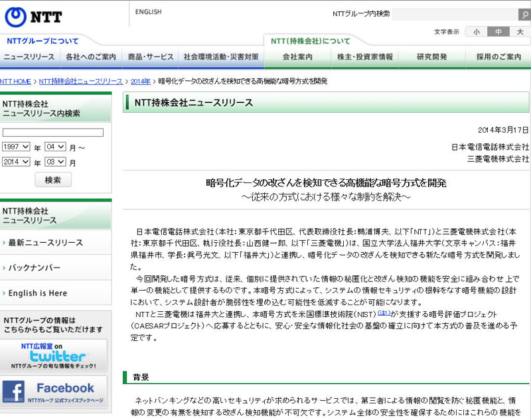Viewport: 531px width, 420px height.
Task: Open the 注1 footnote link
Action: coord(384,313)
